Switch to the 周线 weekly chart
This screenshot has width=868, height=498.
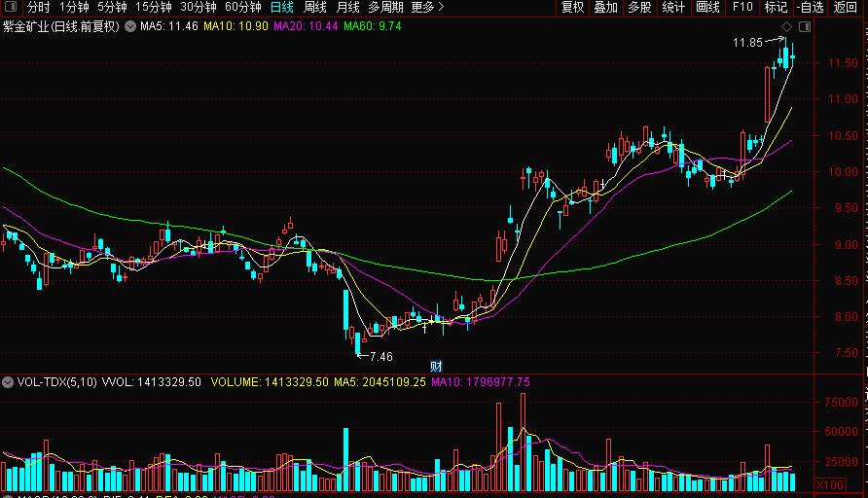tap(315, 7)
